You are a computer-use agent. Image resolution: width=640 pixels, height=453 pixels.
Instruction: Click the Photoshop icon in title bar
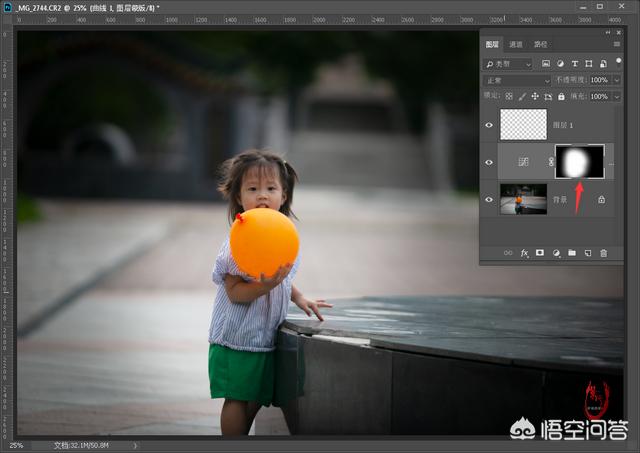pyautogui.click(x=7, y=7)
